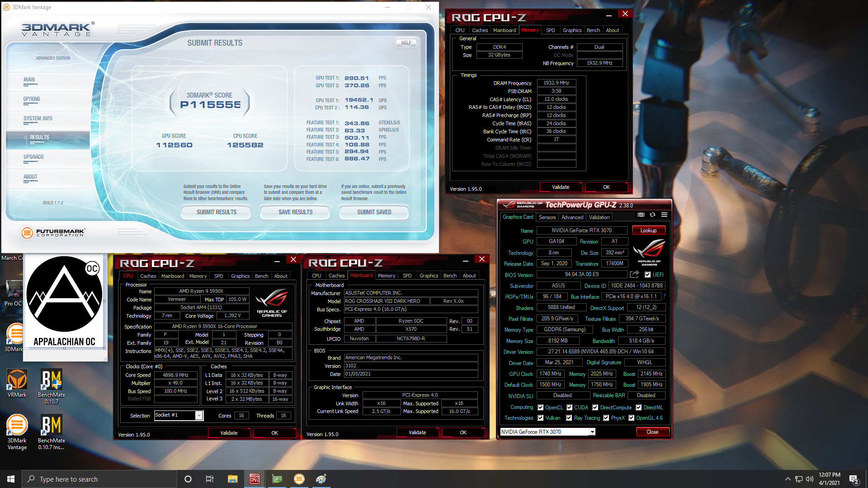Click the Close button in GPU-Z
The image size is (868, 488).
pos(652,432)
